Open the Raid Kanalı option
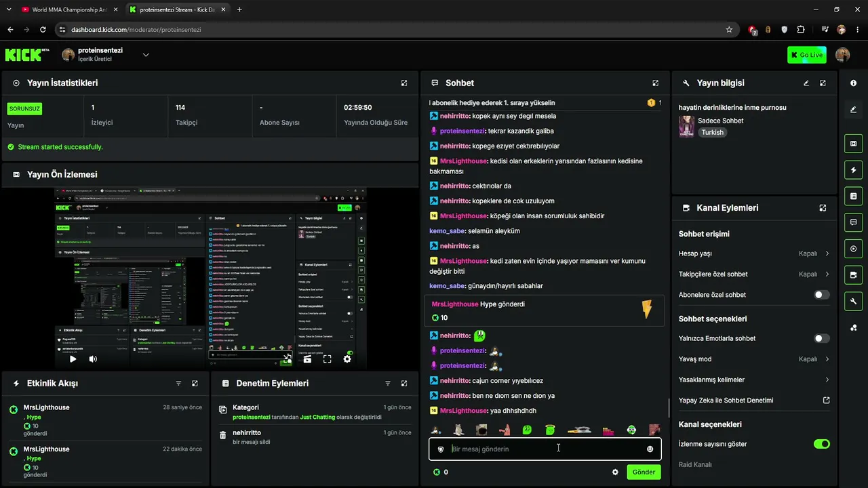 pyautogui.click(x=695, y=465)
